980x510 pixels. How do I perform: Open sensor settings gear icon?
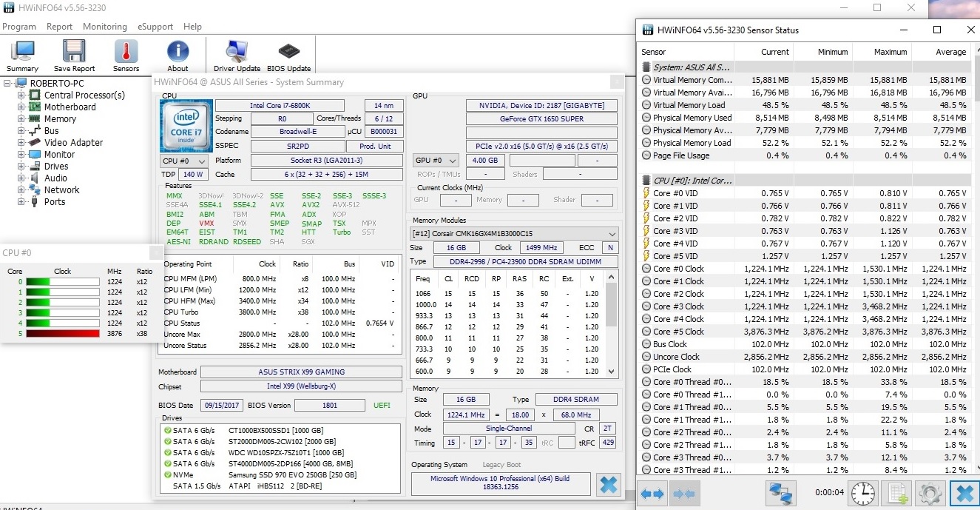[x=929, y=494]
